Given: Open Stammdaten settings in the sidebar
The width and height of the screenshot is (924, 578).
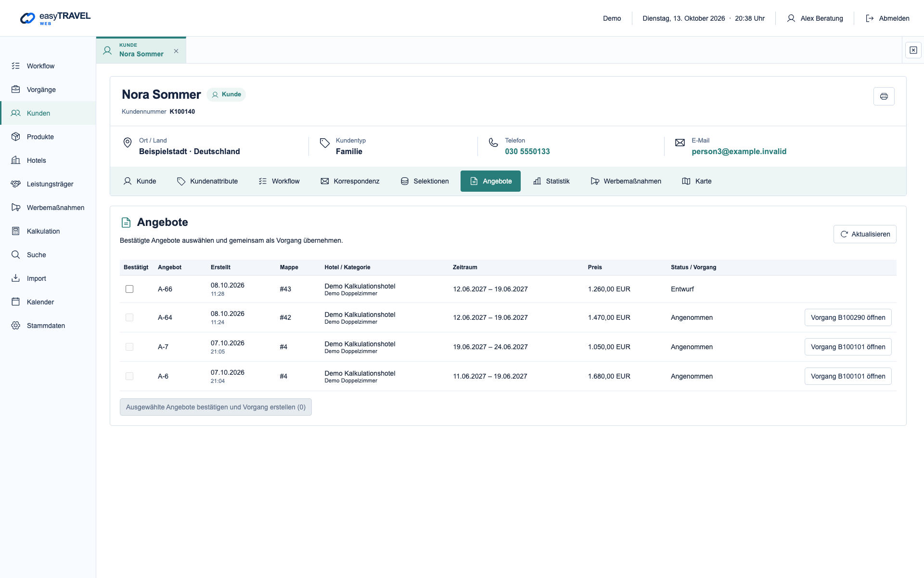Looking at the screenshot, I should 48,326.
